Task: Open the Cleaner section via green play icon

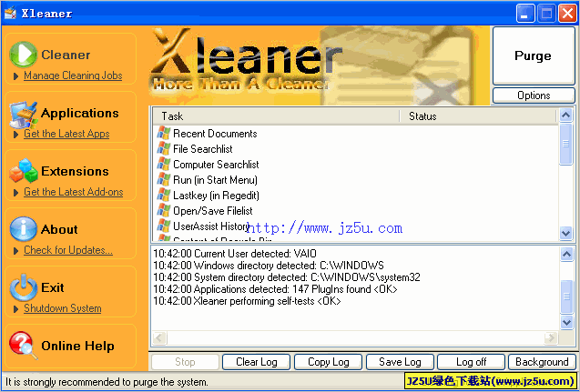Action: [x=23, y=55]
